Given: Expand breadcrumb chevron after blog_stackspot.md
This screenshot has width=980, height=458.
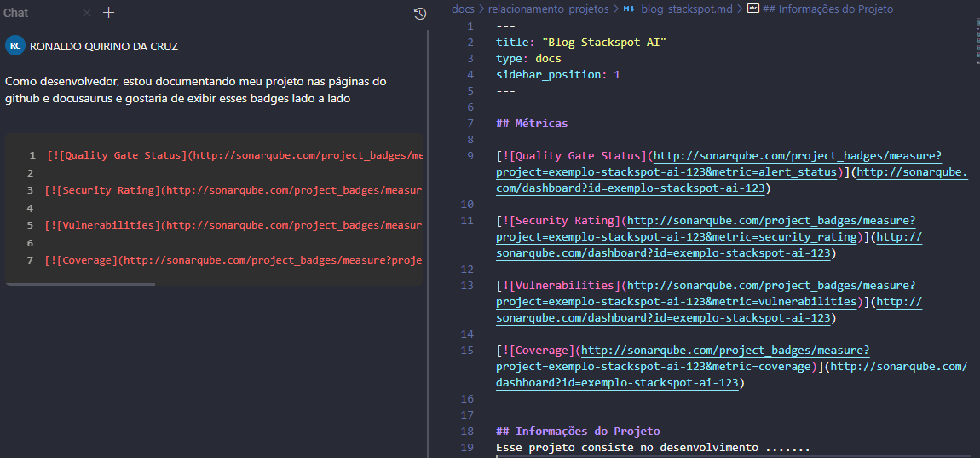Looking at the screenshot, I should [x=740, y=9].
